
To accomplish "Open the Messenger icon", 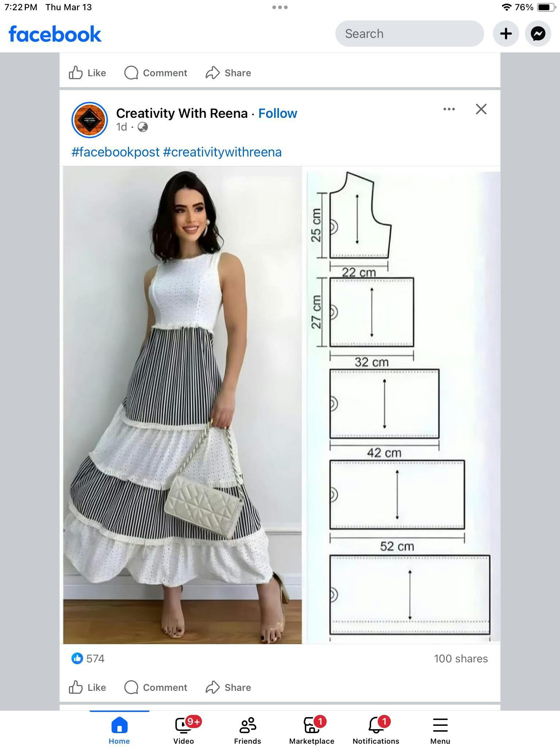I will 538,34.
